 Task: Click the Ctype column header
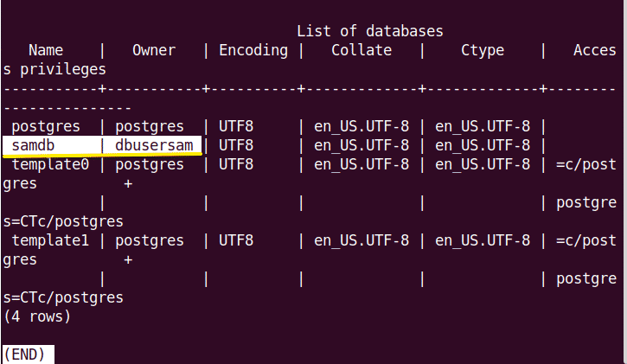[483, 50]
